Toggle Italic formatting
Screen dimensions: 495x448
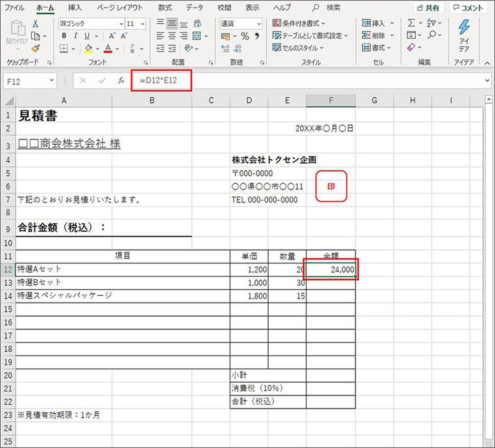[75, 36]
